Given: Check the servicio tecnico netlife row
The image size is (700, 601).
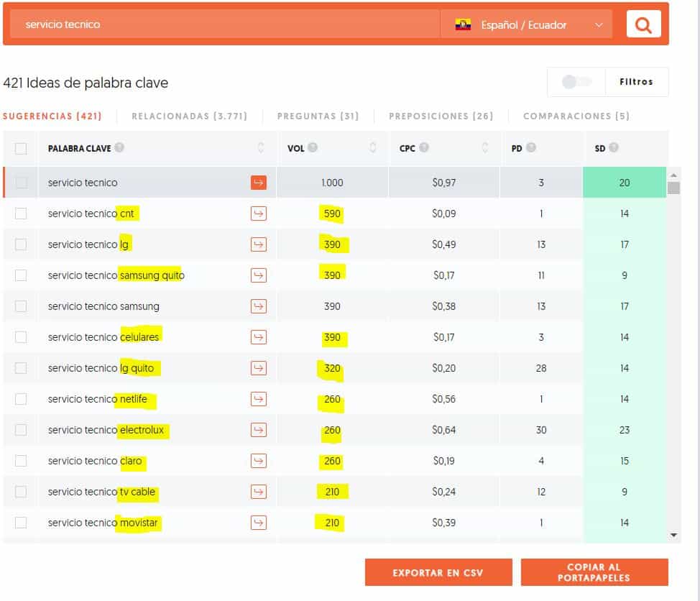Looking at the screenshot, I should pos(21,399).
